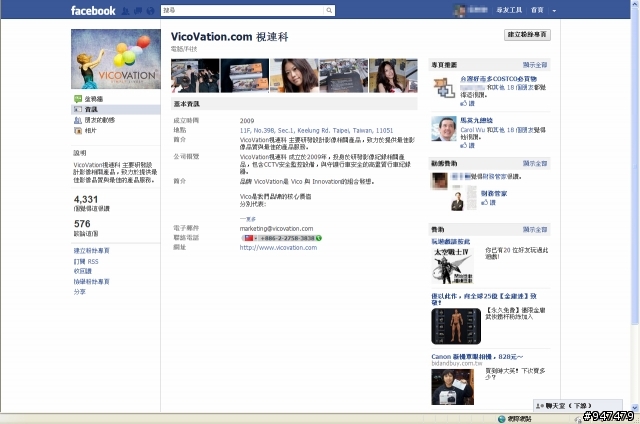Click the 檢舉粉絲專頁 report page link
The image size is (640, 424).
coord(91,282)
